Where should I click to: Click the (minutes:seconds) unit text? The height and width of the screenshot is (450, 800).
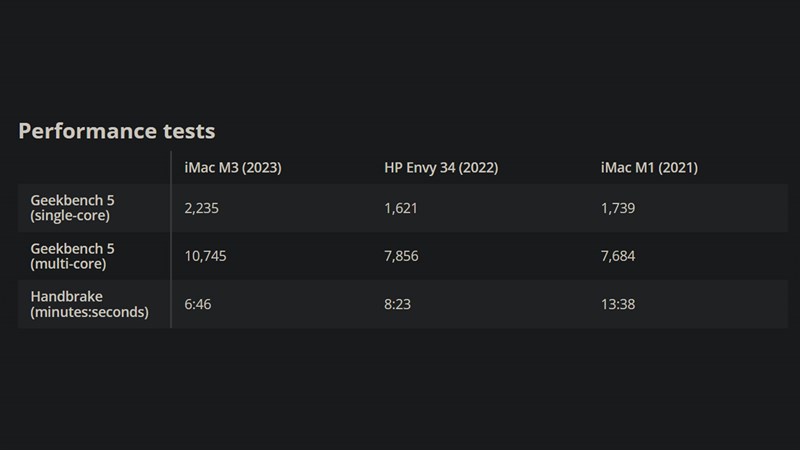tap(90, 312)
